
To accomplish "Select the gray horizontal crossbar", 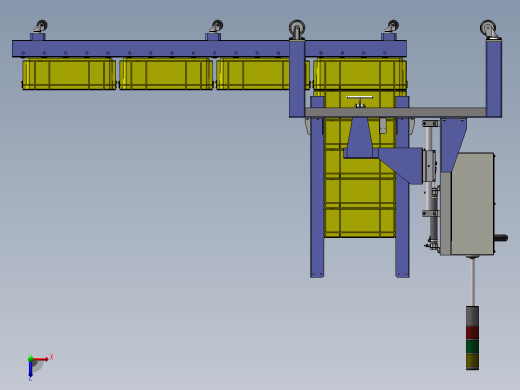I will tap(395, 112).
